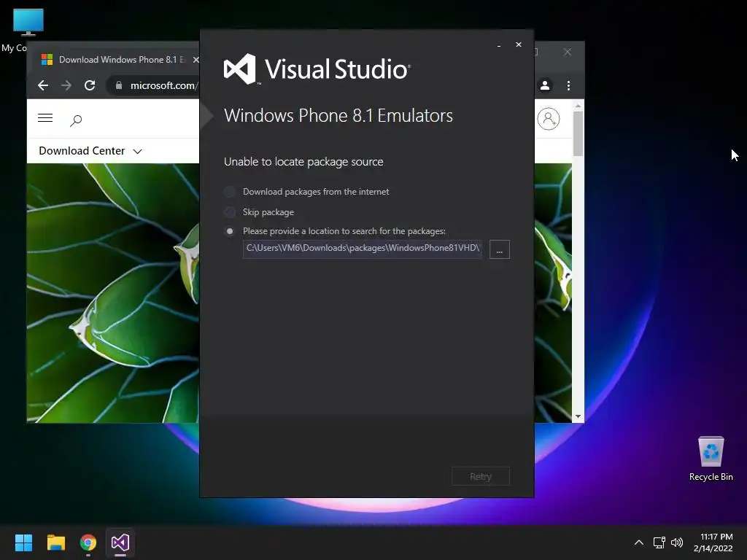Image resolution: width=747 pixels, height=560 pixels.
Task: Click the taskbar clock and date
Action: click(x=713, y=542)
